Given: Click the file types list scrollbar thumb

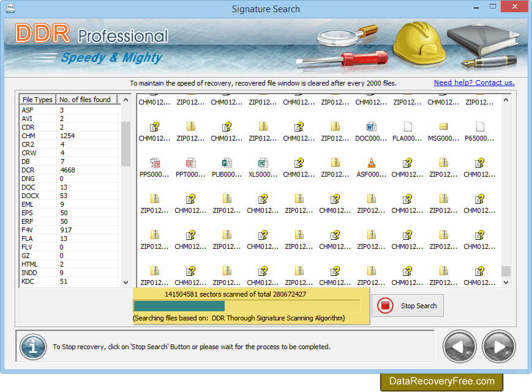Looking at the screenshot, I should (126, 144).
